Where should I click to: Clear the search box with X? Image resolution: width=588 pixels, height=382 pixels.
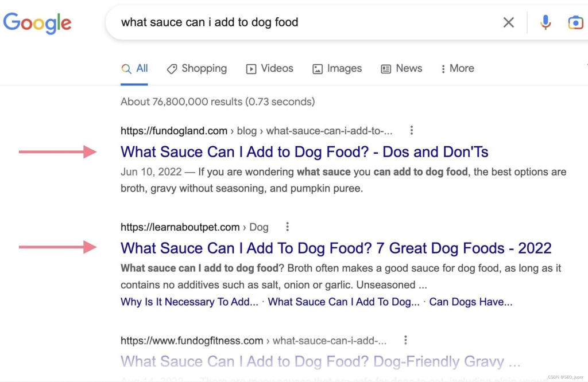(509, 22)
